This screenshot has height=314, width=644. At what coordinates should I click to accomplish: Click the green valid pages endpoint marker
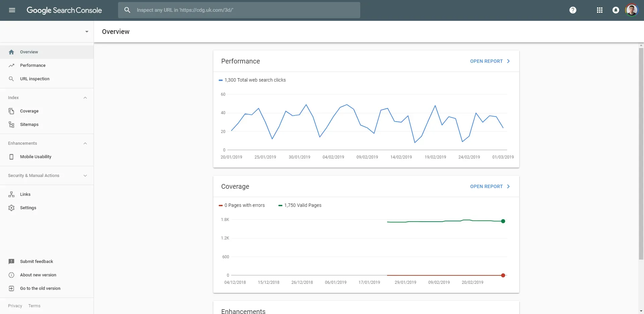503,221
